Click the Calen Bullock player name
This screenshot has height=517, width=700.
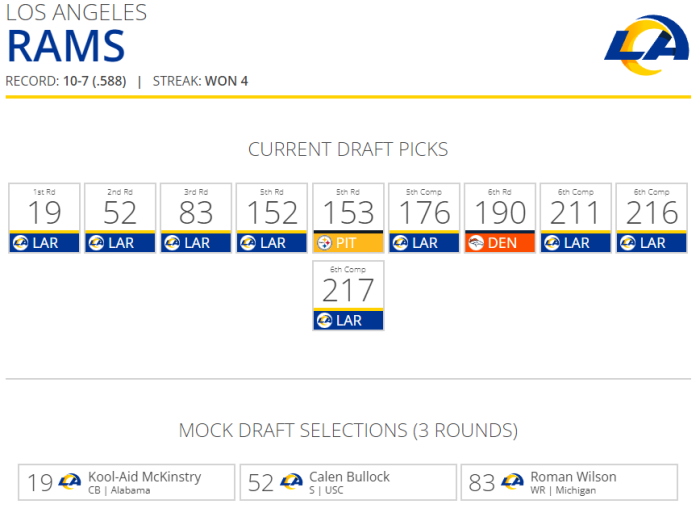pos(349,477)
